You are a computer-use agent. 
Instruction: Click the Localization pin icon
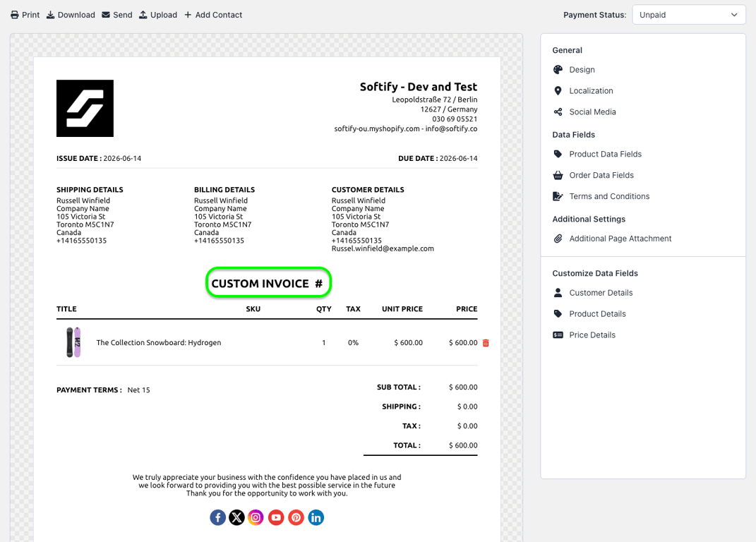tap(558, 90)
